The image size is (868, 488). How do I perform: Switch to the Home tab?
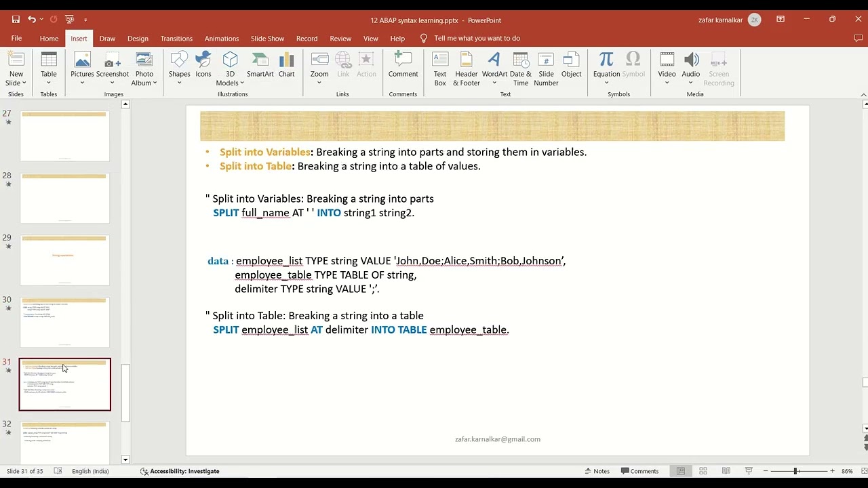pyautogui.click(x=49, y=39)
